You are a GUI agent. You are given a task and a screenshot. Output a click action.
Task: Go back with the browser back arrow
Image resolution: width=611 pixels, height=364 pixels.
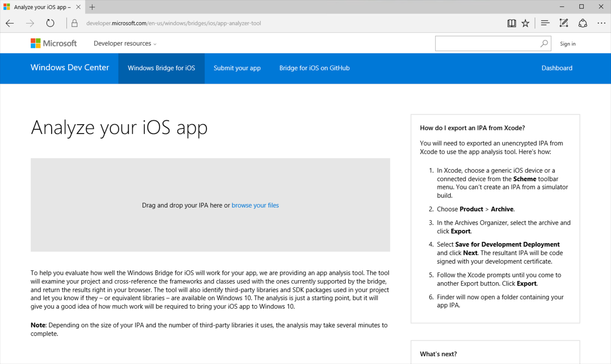[x=10, y=23]
